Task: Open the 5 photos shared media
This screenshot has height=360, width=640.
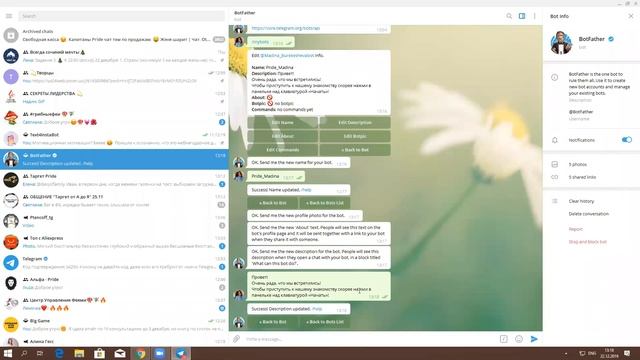Action: click(x=578, y=164)
